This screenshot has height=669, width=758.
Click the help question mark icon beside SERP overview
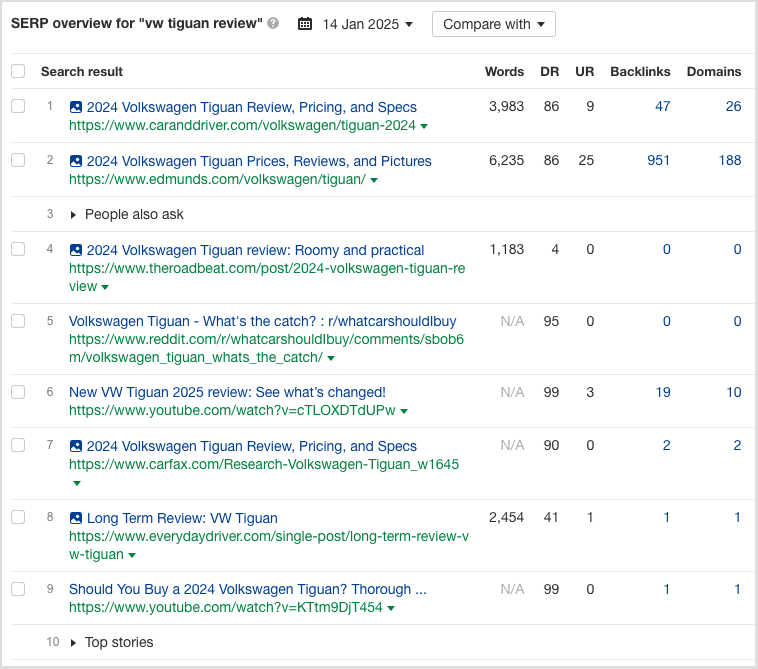tap(273, 23)
